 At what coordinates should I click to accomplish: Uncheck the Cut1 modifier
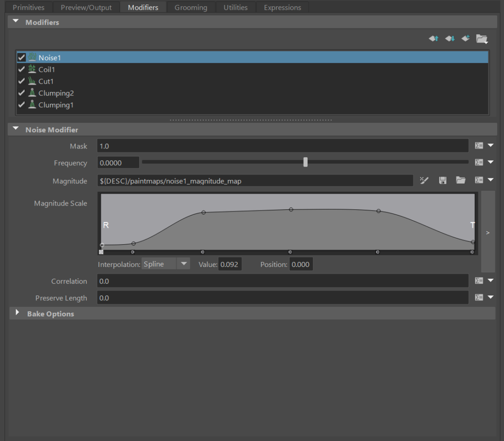21,81
